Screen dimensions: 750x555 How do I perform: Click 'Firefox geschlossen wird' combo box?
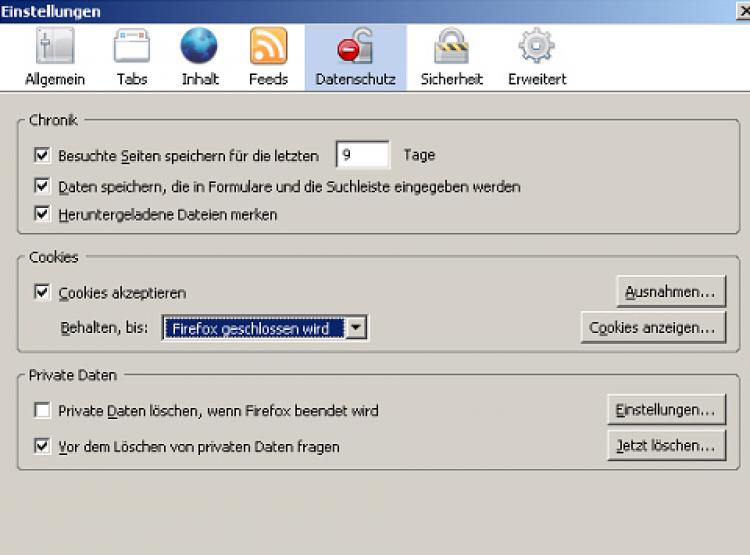(x=254, y=328)
